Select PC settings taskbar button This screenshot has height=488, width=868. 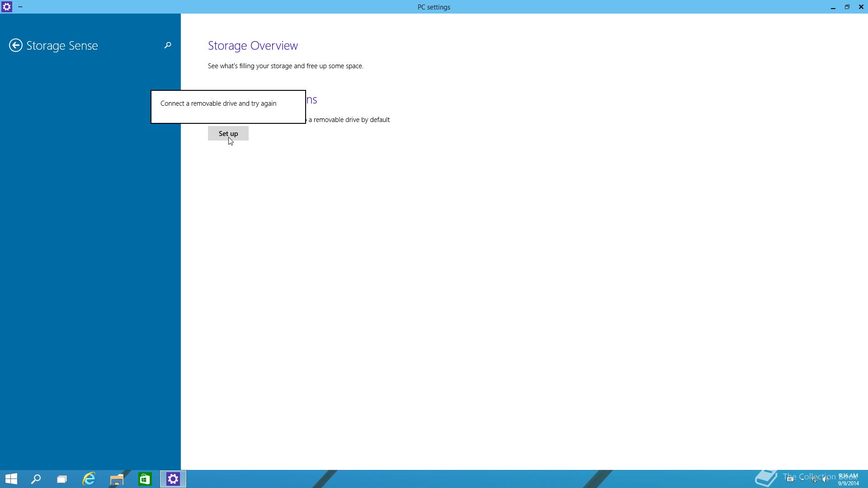point(173,479)
